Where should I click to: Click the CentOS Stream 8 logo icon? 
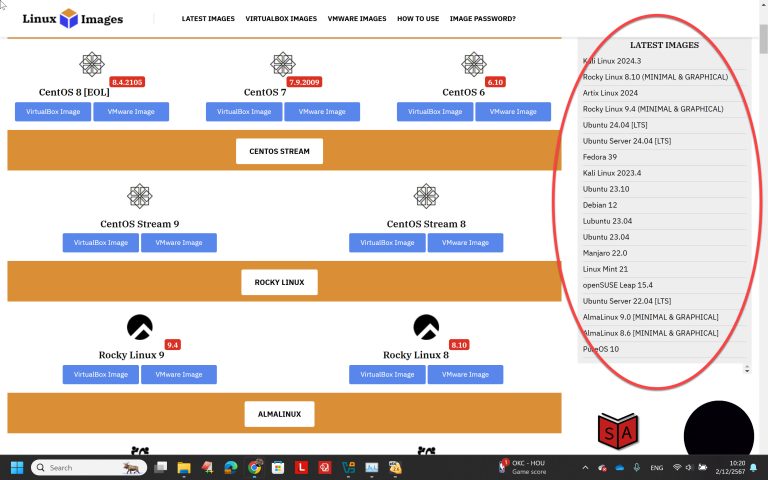(x=426, y=196)
